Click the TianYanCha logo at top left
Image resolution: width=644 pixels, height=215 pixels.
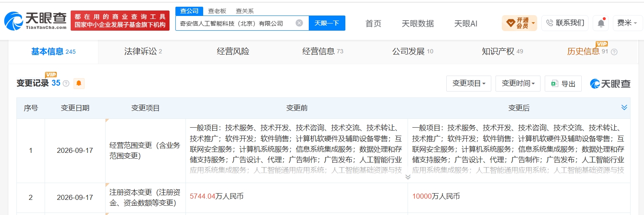tap(35, 21)
